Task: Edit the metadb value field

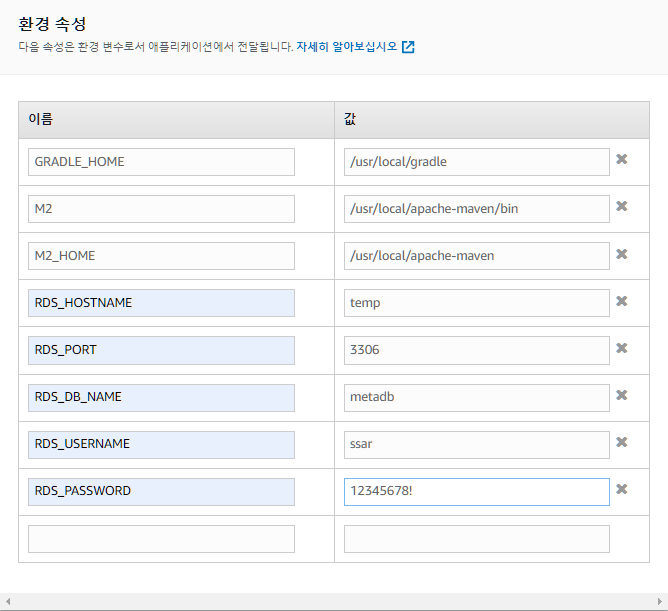Action: [x=477, y=398]
